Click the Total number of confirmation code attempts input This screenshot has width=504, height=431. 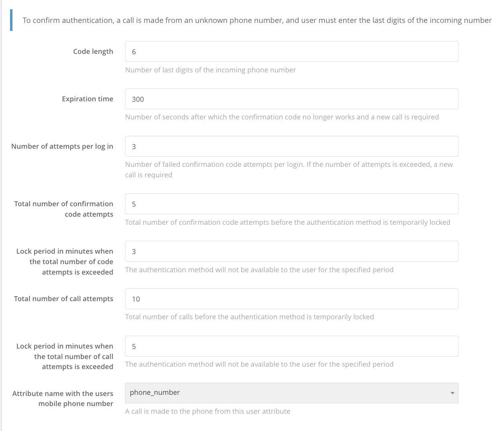291,204
